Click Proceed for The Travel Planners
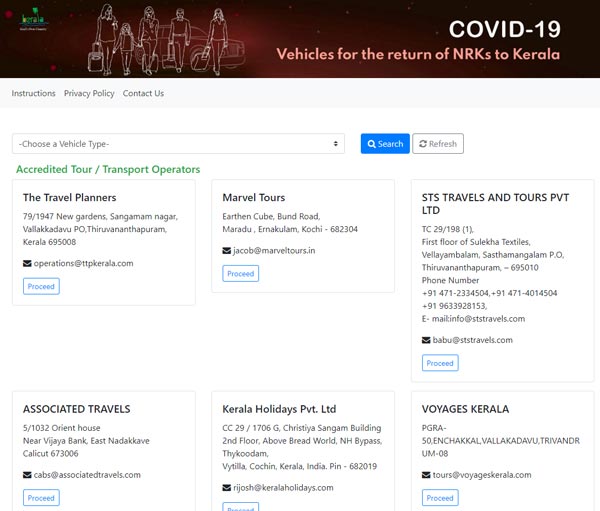600x511 pixels. [41, 286]
